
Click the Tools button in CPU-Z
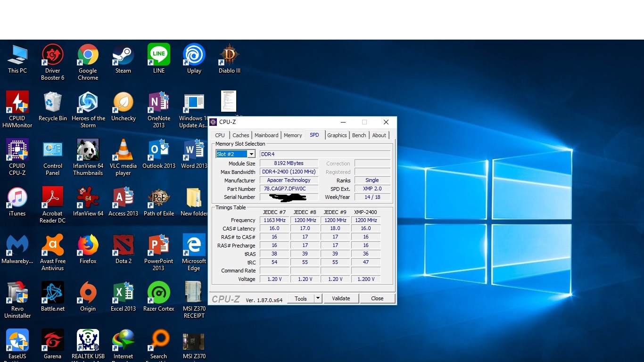pos(301,298)
